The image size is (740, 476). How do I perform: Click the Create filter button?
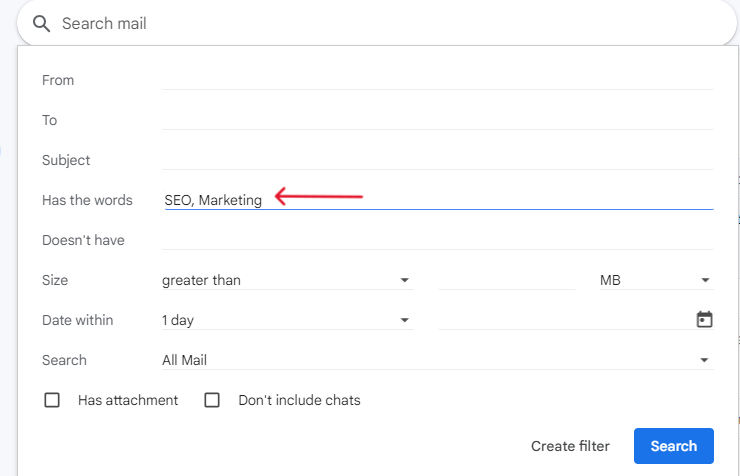(570, 446)
